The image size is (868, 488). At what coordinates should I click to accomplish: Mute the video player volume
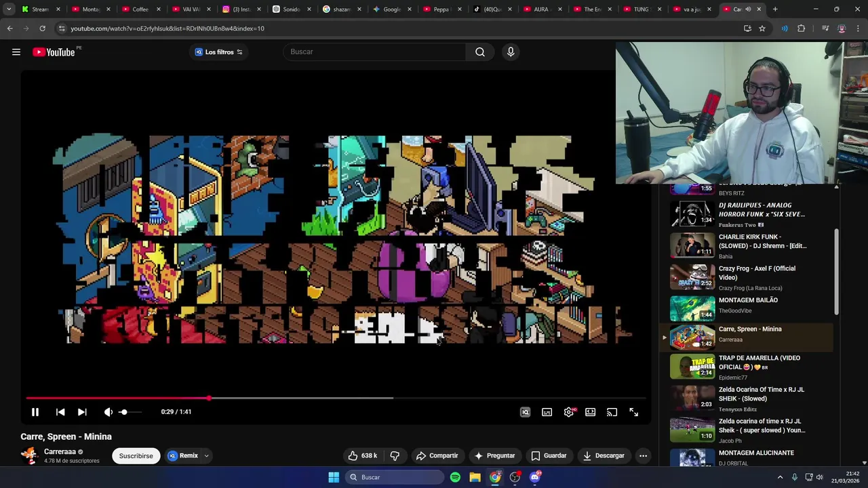click(x=108, y=412)
